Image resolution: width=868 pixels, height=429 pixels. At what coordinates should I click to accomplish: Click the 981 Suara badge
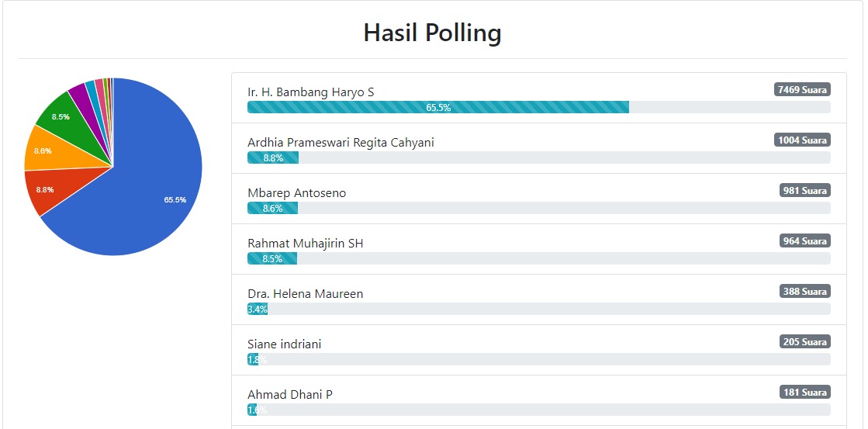(x=804, y=190)
